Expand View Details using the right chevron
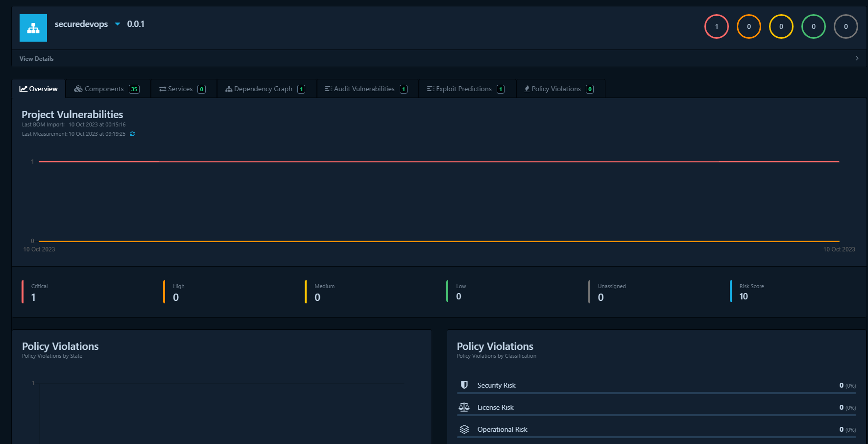868x444 pixels. [857, 58]
